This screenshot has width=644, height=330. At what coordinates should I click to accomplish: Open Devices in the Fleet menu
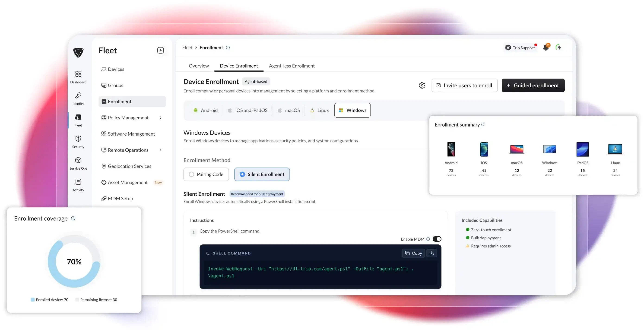[x=132, y=69]
